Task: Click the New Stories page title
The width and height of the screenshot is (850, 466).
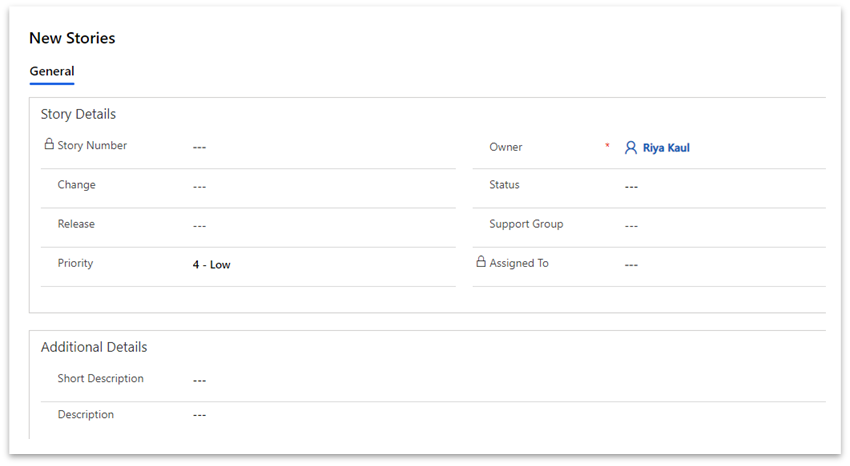Action: coord(72,38)
